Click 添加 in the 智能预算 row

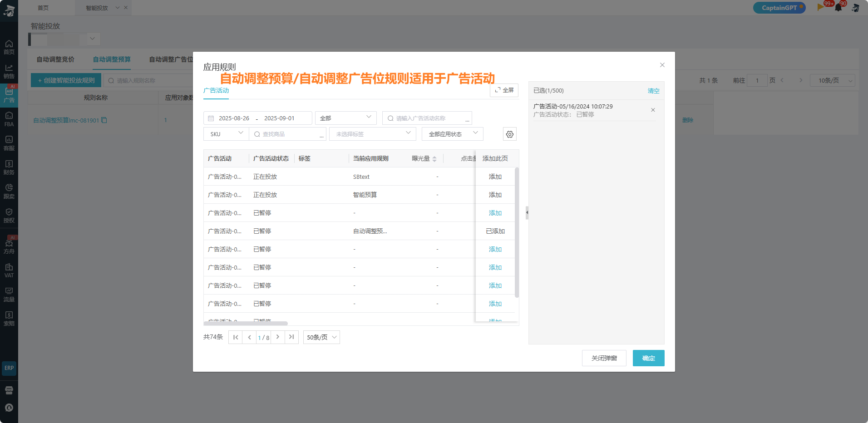pyautogui.click(x=495, y=195)
